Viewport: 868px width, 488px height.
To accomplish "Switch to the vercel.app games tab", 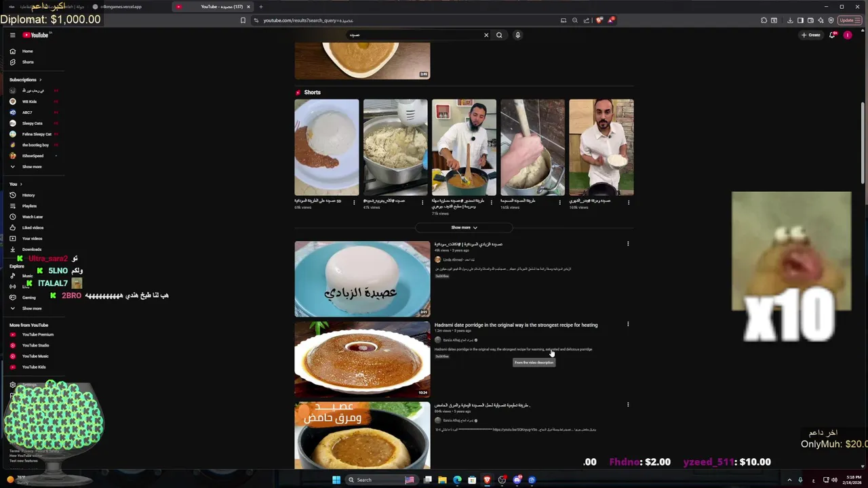I will coord(122,7).
